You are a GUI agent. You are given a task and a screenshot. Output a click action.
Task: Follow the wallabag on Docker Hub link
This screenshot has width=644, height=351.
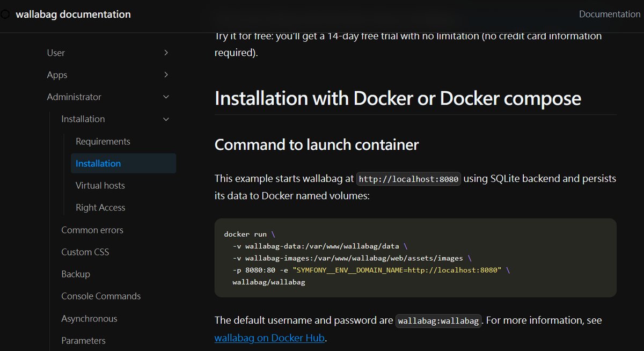(x=269, y=338)
